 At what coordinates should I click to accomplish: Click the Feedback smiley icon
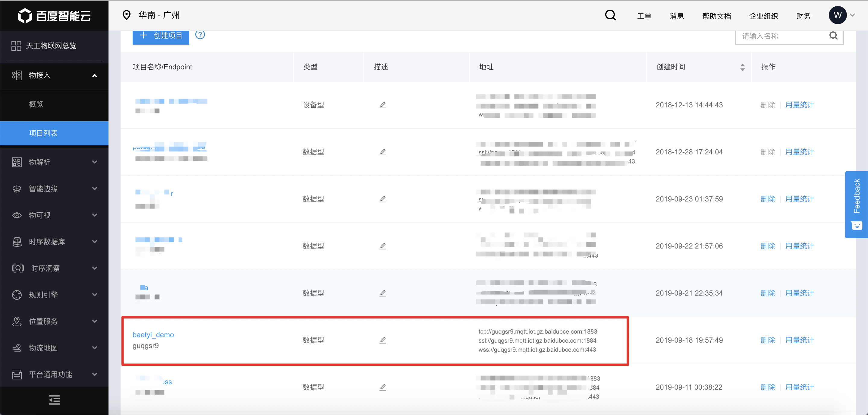click(856, 225)
